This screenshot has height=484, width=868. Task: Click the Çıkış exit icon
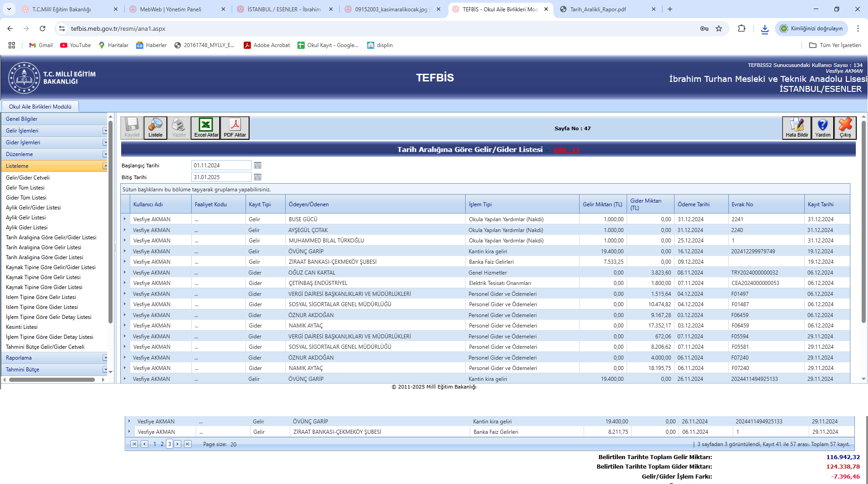coord(845,128)
